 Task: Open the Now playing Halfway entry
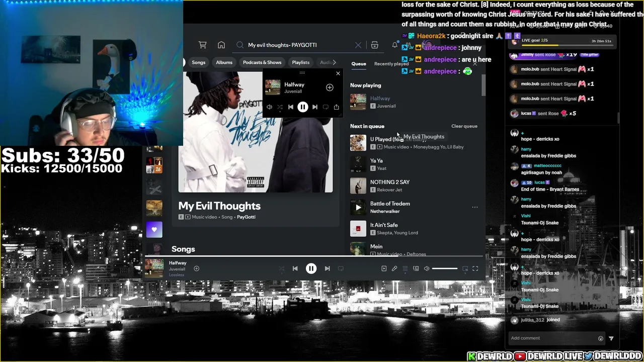(x=414, y=102)
